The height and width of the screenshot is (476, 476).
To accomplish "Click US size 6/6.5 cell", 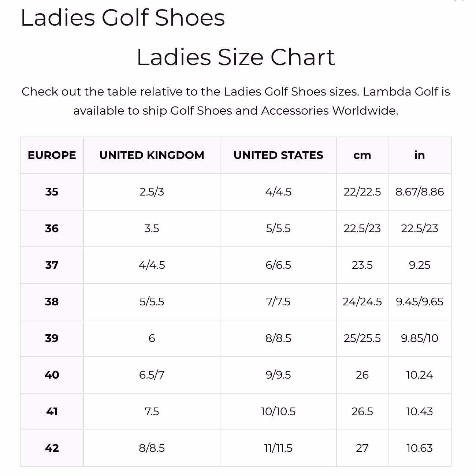I will pyautogui.click(x=278, y=265).
